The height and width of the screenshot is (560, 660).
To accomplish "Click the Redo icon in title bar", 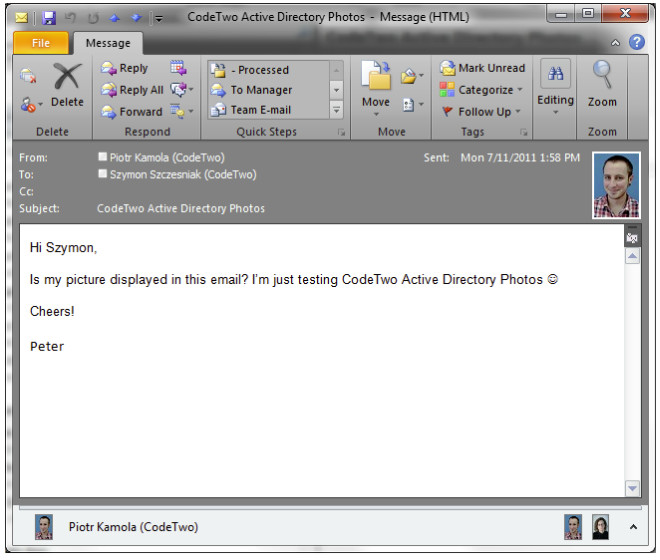I will pos(93,18).
